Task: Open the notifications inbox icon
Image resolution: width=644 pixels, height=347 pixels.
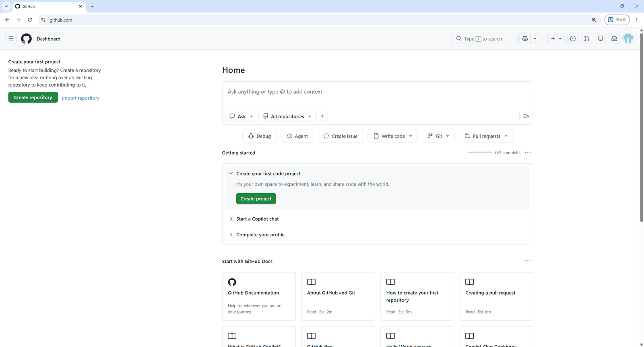Action: (614, 39)
